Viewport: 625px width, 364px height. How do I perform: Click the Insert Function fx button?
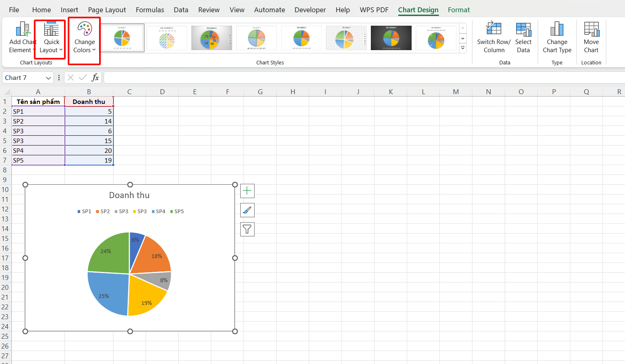[95, 77]
